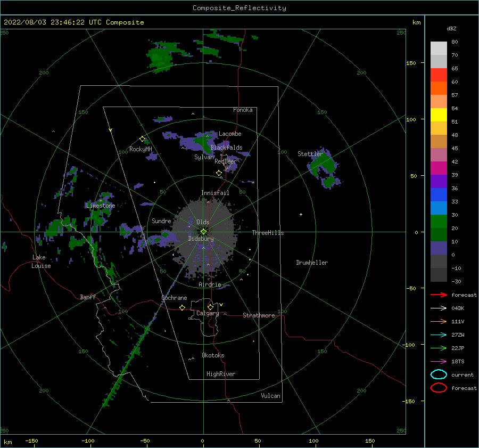Click the yellow radar site diamond under Olds
This screenshot has width=479, height=448.
203,232
